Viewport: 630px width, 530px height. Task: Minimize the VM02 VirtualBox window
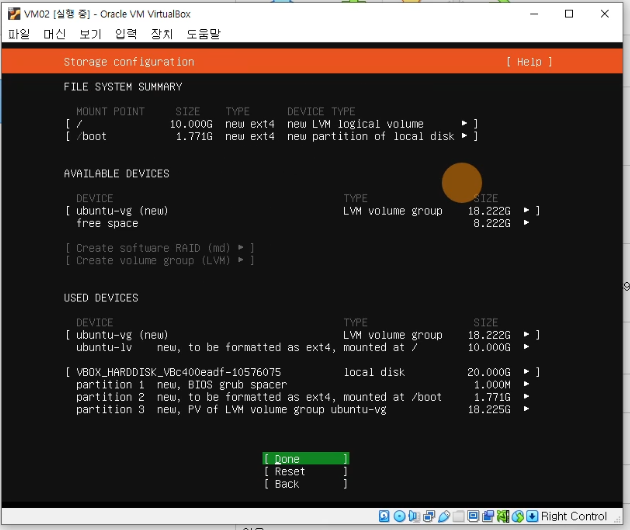(x=534, y=14)
